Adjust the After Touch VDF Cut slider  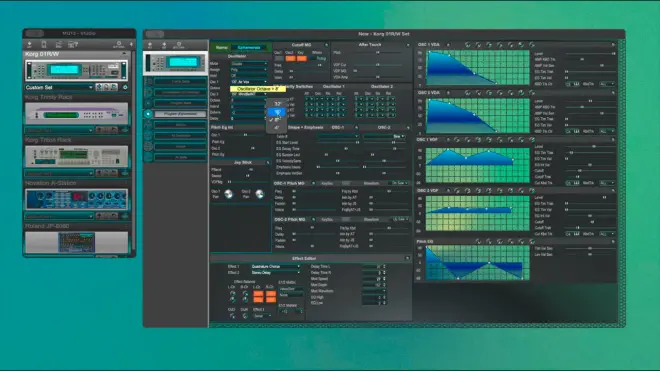click(x=378, y=65)
